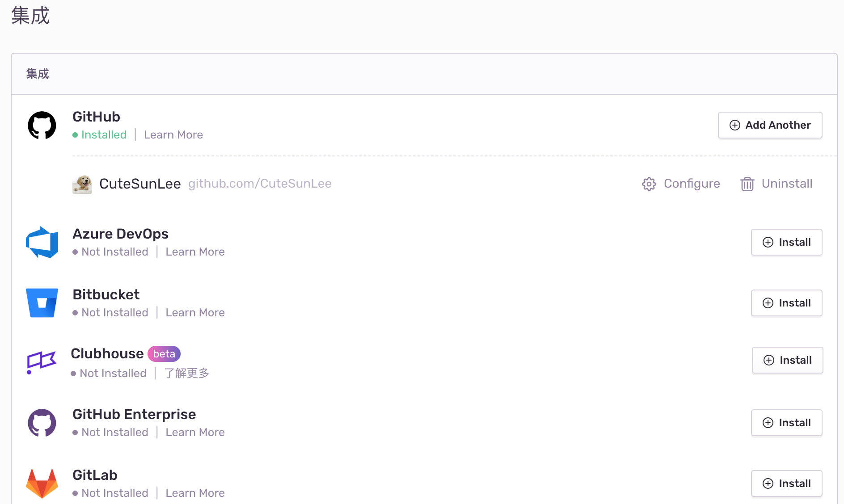Viewport: 844px width, 504px height.
Task: Install the Bitbucket integration
Action: pos(786,303)
